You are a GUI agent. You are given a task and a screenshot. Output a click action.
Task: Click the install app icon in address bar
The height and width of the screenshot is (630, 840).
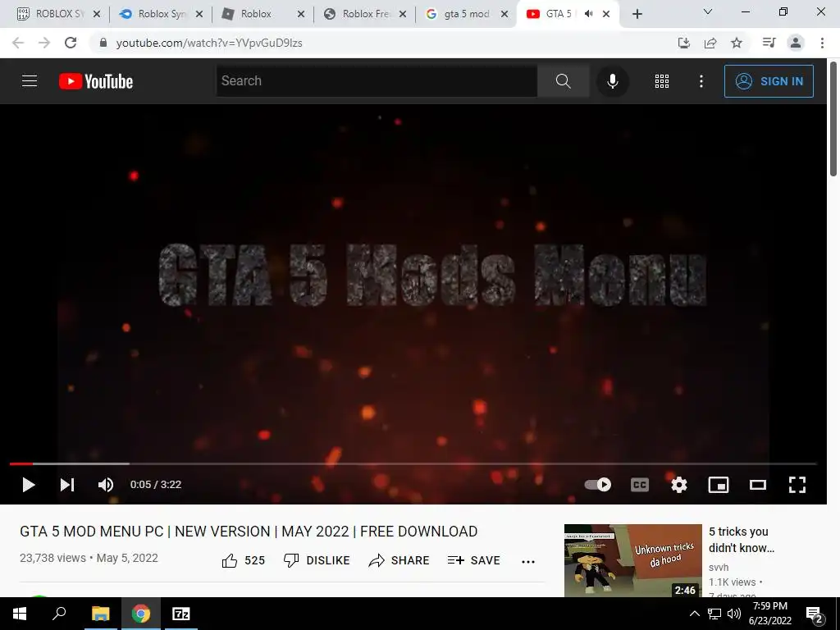coord(684,43)
